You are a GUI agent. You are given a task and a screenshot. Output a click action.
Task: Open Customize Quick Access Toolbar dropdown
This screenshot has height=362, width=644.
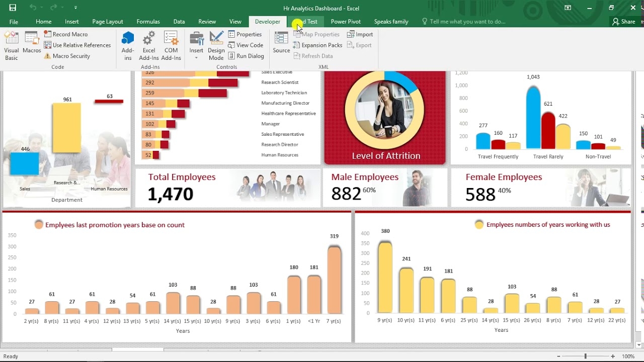tap(75, 8)
